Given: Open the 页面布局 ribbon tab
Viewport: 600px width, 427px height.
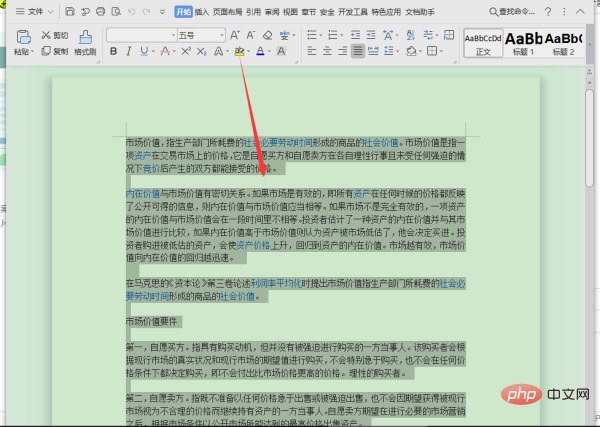Looking at the screenshot, I should 226,12.
